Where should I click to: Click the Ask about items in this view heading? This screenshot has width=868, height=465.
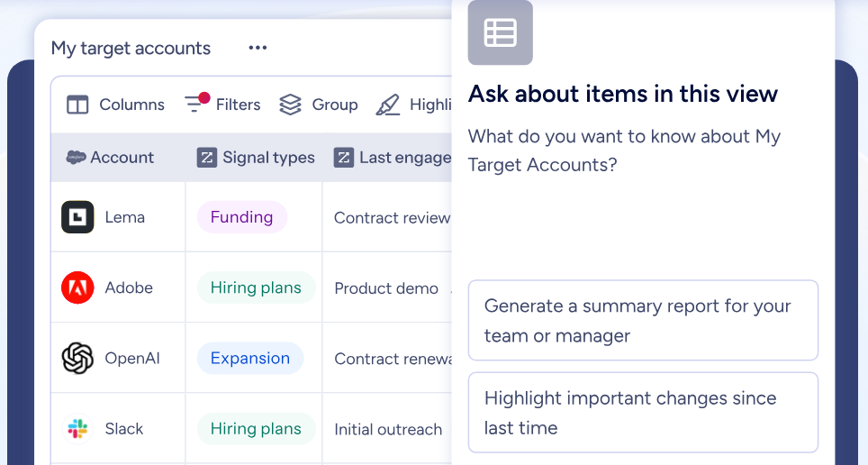coord(623,94)
